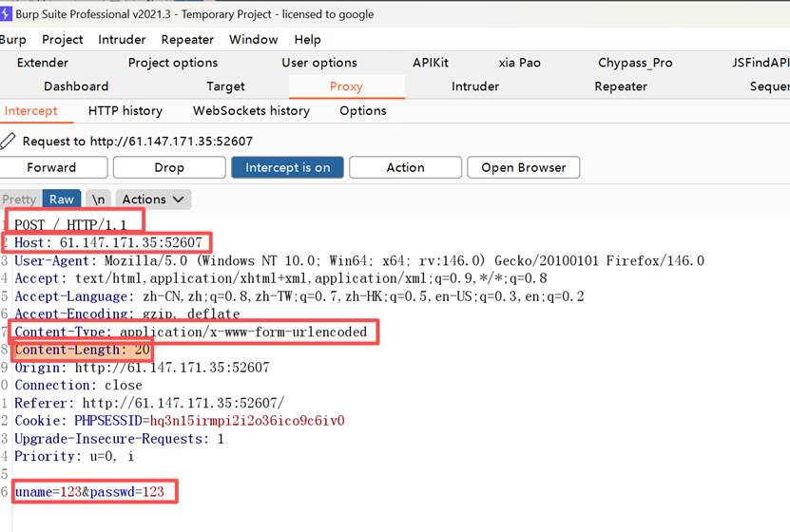
Task: Click the Burp Suite lightning logo icon
Action: 5,14
